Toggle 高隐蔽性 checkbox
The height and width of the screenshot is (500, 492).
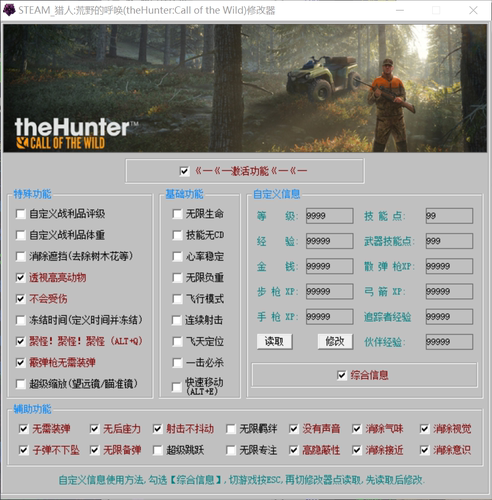[294, 451]
